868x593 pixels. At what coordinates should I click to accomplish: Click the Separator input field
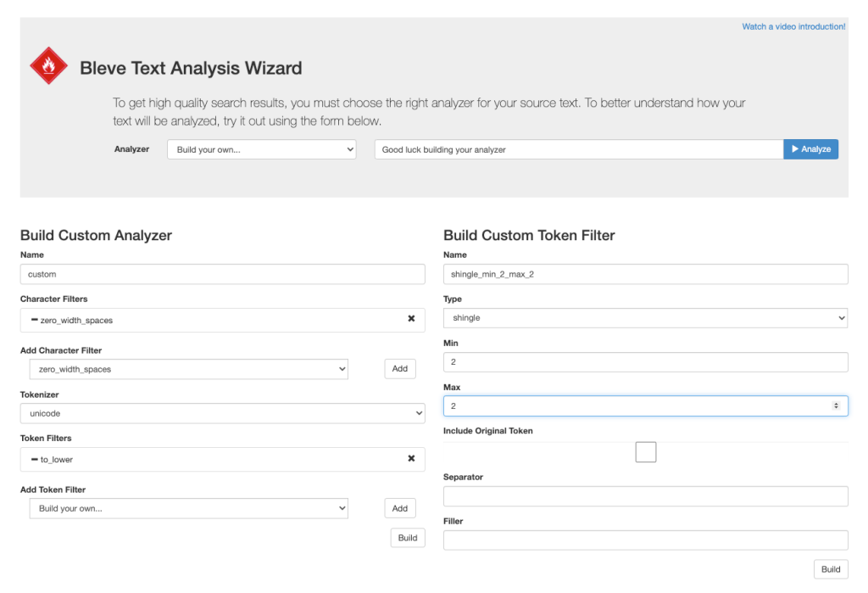point(645,496)
